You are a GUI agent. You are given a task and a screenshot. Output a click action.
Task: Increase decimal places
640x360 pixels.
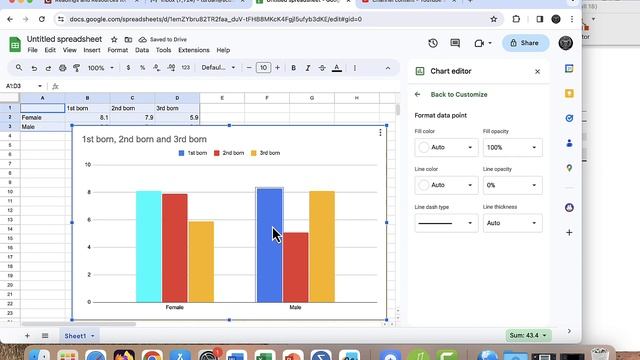pos(171,68)
